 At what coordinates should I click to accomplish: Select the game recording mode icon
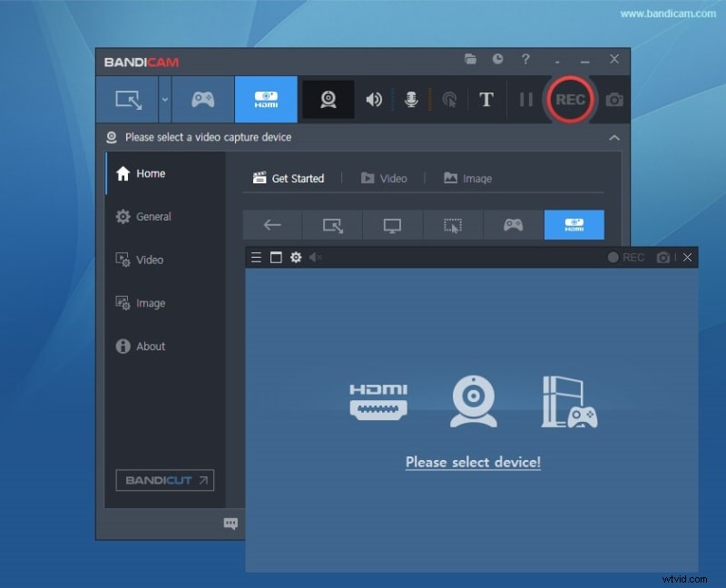[x=201, y=100]
